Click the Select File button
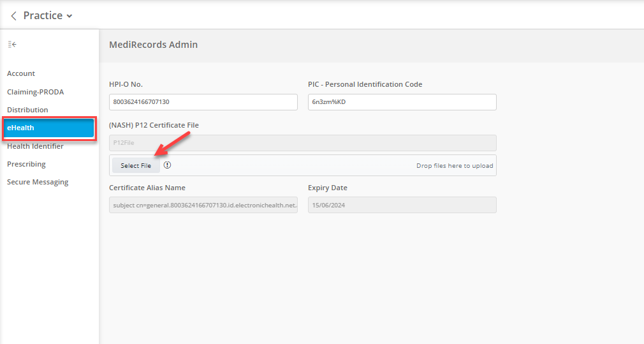This screenshot has height=344, width=644. coord(136,166)
